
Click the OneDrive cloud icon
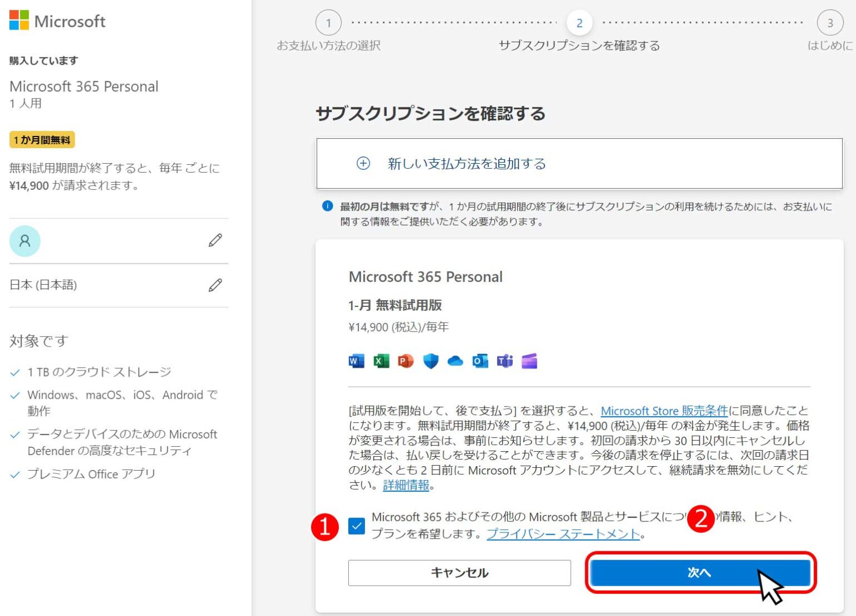pyautogui.click(x=455, y=361)
